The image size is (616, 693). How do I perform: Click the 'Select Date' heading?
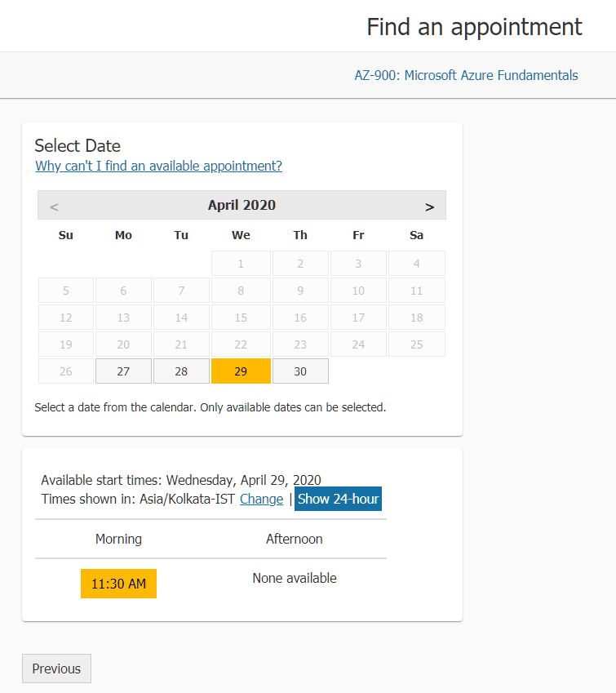[78, 146]
